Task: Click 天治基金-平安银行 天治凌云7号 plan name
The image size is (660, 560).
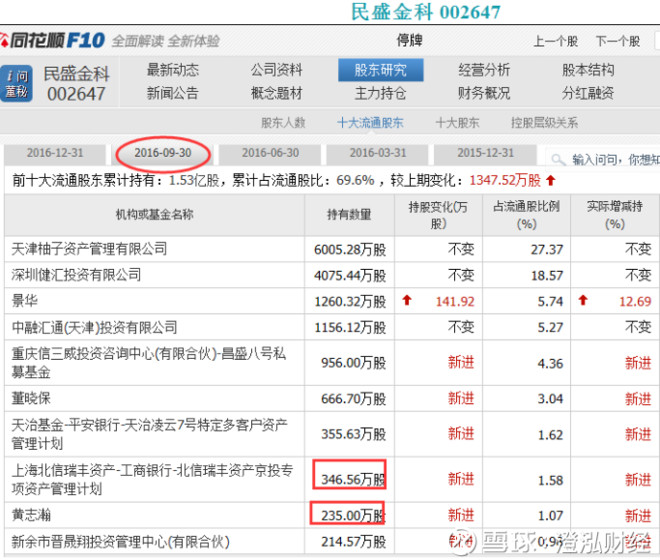Action: (x=149, y=434)
